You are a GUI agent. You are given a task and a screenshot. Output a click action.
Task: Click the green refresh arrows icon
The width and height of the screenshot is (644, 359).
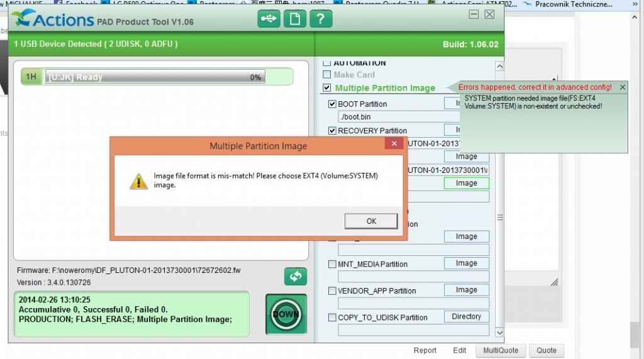tap(295, 277)
